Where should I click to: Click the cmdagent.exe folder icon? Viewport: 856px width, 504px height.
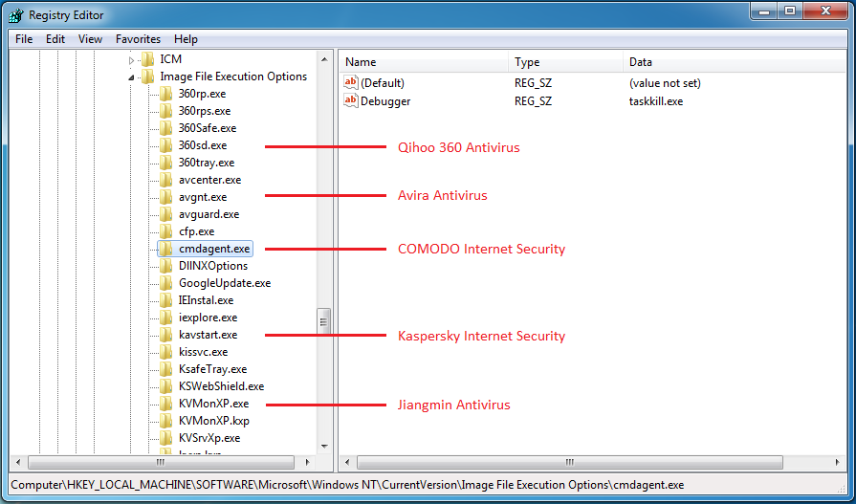(x=166, y=249)
